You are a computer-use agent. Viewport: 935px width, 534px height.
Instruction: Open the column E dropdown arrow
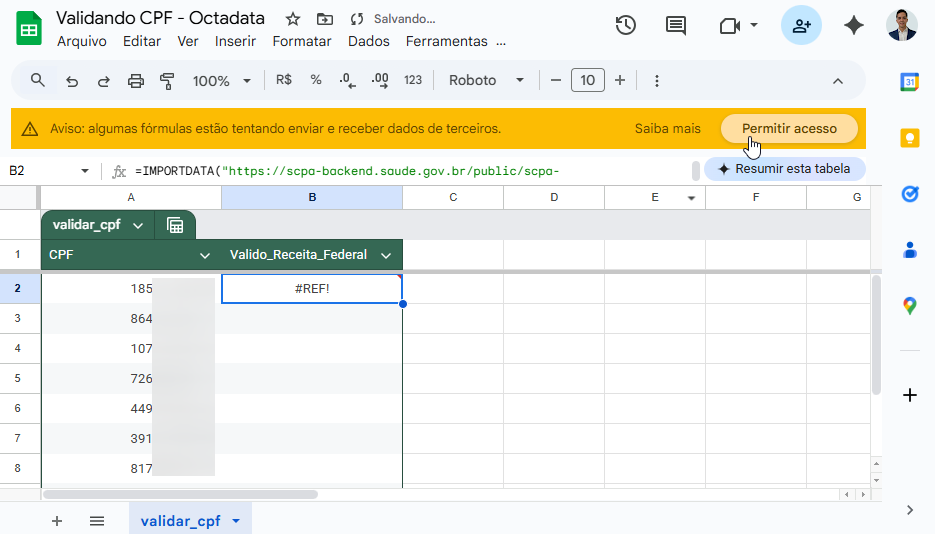692,198
